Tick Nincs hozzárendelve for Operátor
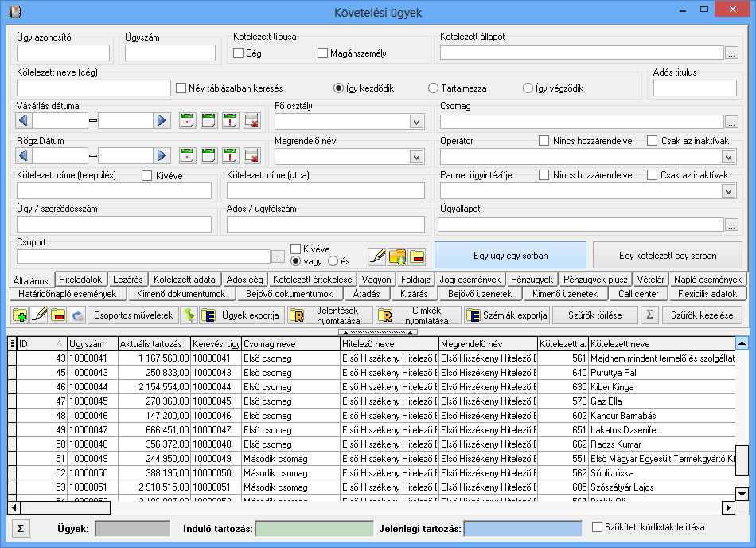The width and height of the screenshot is (756, 548). [x=544, y=140]
